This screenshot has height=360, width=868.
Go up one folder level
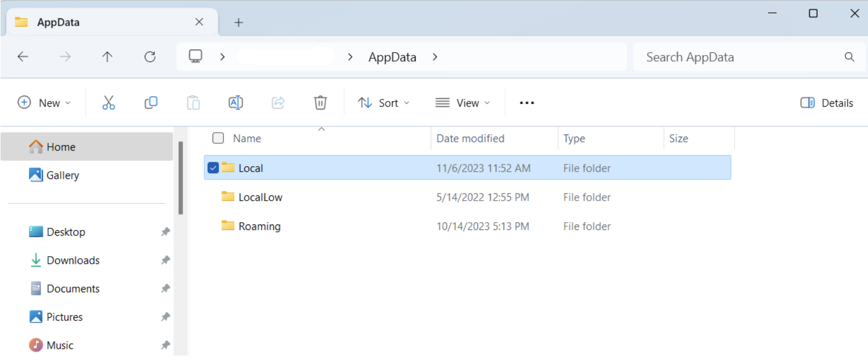[107, 56]
